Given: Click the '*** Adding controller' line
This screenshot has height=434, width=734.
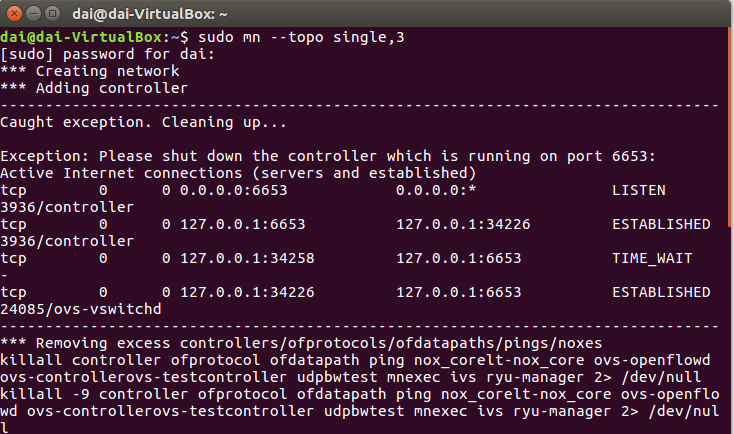Looking at the screenshot, I should [94, 88].
